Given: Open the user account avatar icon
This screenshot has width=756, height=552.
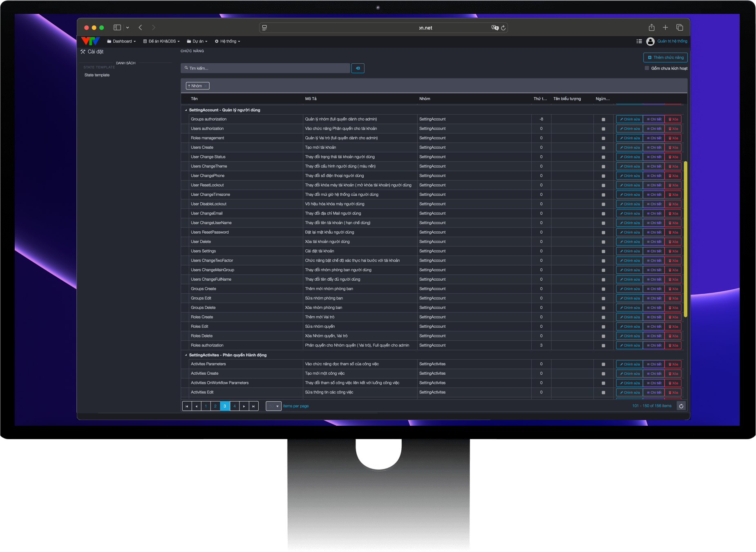Looking at the screenshot, I should click(650, 41).
